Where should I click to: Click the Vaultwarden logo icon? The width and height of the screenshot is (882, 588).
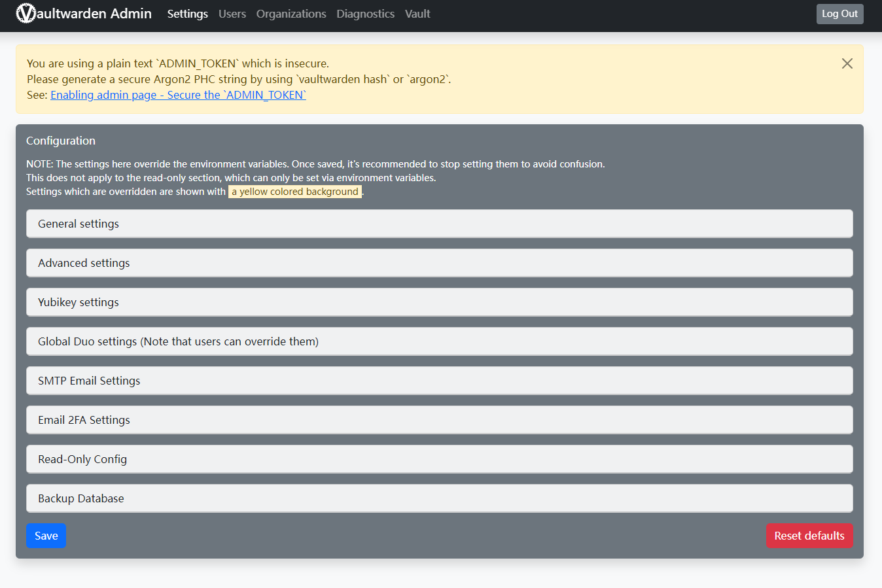click(26, 13)
